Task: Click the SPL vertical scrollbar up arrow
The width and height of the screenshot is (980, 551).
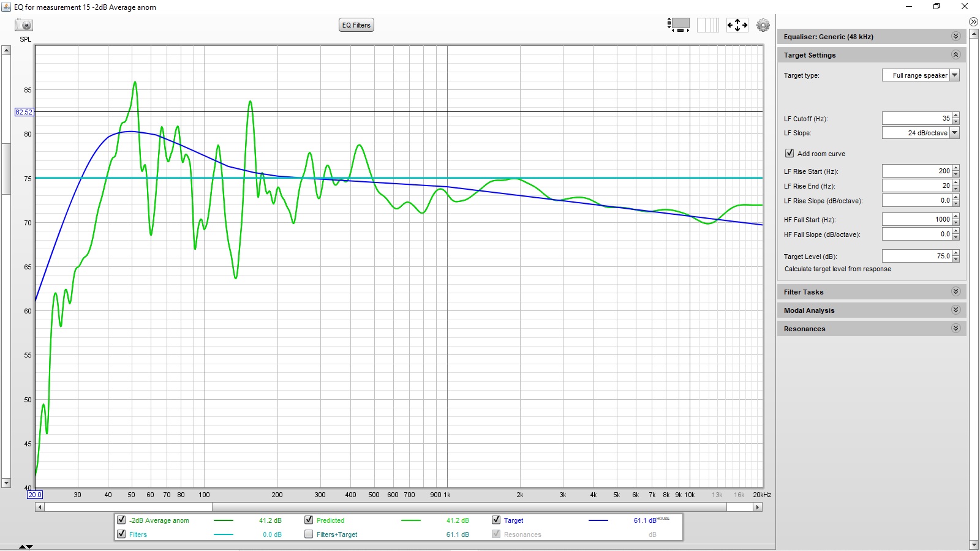Action: click(6, 50)
